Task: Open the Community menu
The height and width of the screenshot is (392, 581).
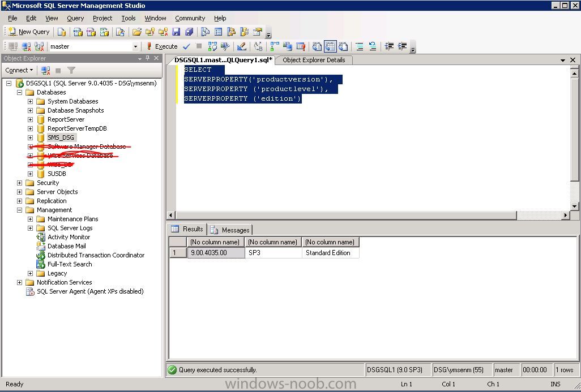Action: pos(190,18)
